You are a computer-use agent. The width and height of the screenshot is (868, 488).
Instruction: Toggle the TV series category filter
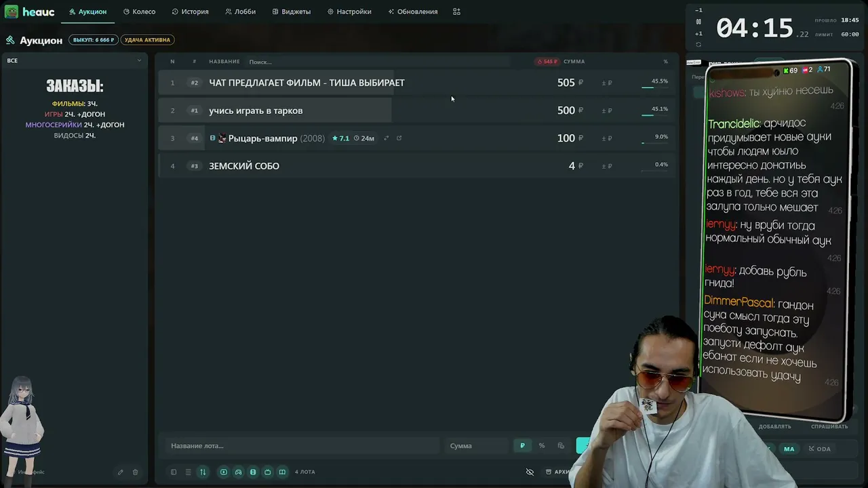point(268,472)
